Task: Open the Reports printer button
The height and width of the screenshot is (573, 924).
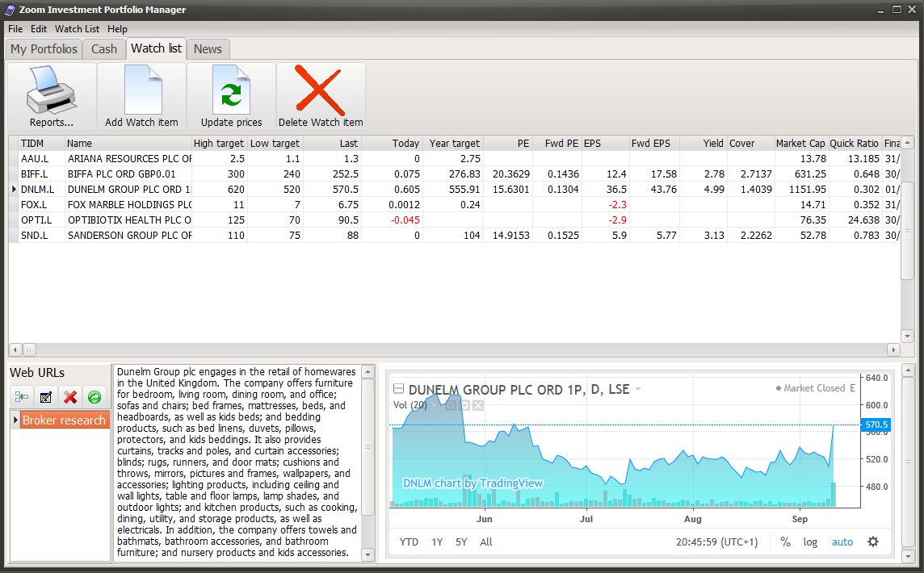Action: (x=52, y=97)
